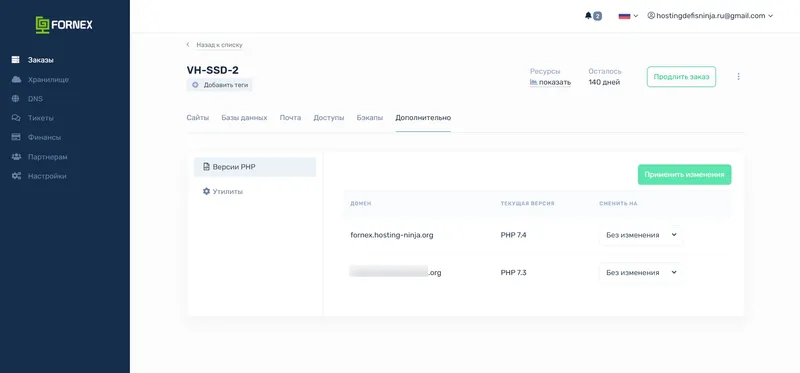The width and height of the screenshot is (800, 373).
Task: Click the gears icon next to Настройки
Action: click(16, 176)
